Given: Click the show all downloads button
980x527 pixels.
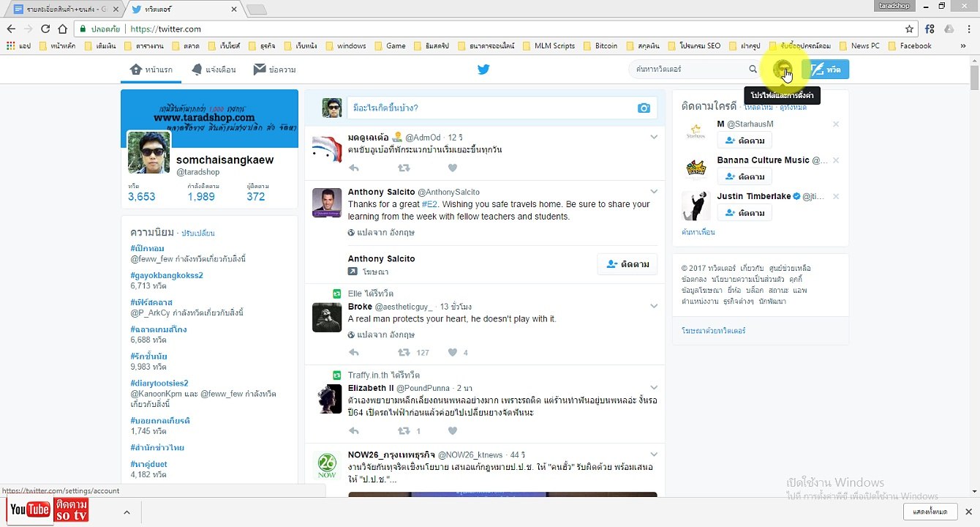Looking at the screenshot, I should pyautogui.click(x=930, y=512).
